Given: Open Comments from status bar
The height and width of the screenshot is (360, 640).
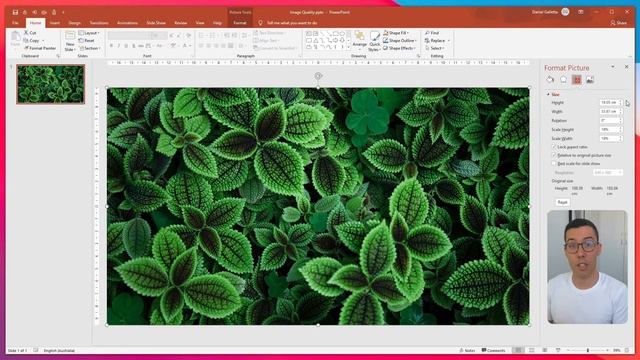Looking at the screenshot, I should click(493, 350).
